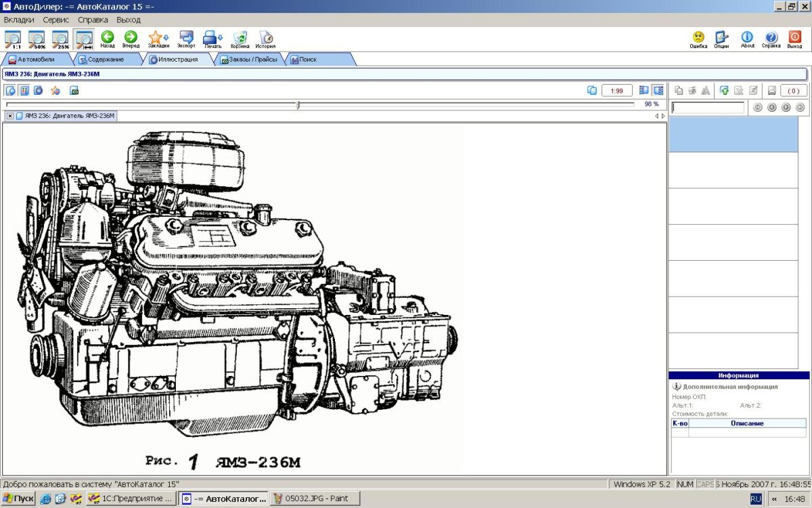The width and height of the screenshot is (812, 508).
Task: Set zoom to 50% scale
Action: tap(37, 39)
